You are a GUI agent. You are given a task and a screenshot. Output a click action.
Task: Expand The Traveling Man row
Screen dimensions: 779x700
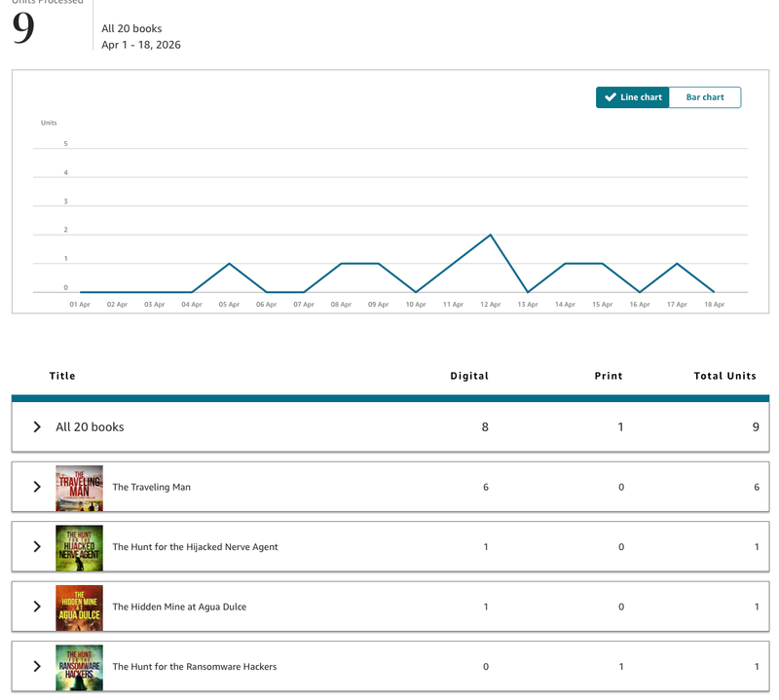37,487
